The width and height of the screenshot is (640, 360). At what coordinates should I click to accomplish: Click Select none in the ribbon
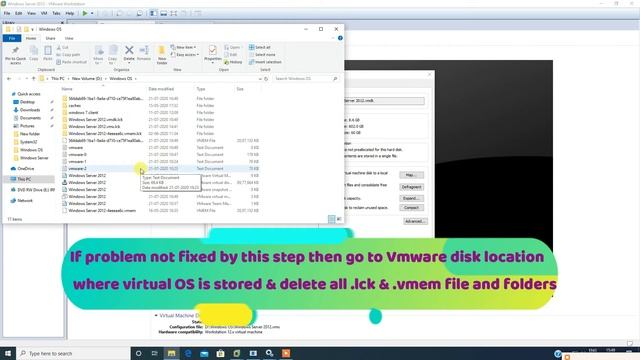click(x=262, y=55)
